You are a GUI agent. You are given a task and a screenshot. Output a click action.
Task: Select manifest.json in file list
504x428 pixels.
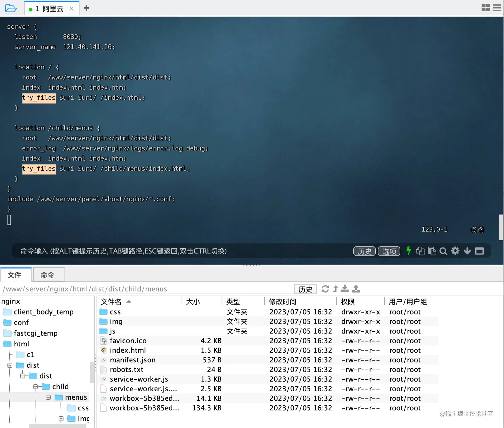[268, 360]
